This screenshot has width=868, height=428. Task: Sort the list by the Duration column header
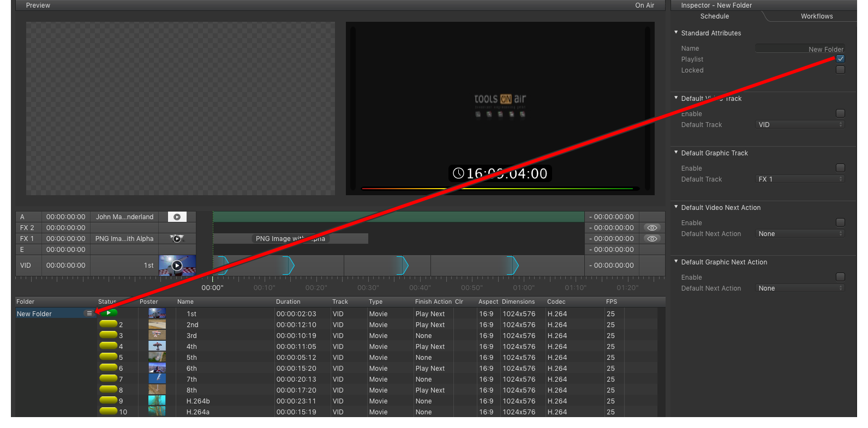[x=288, y=302]
